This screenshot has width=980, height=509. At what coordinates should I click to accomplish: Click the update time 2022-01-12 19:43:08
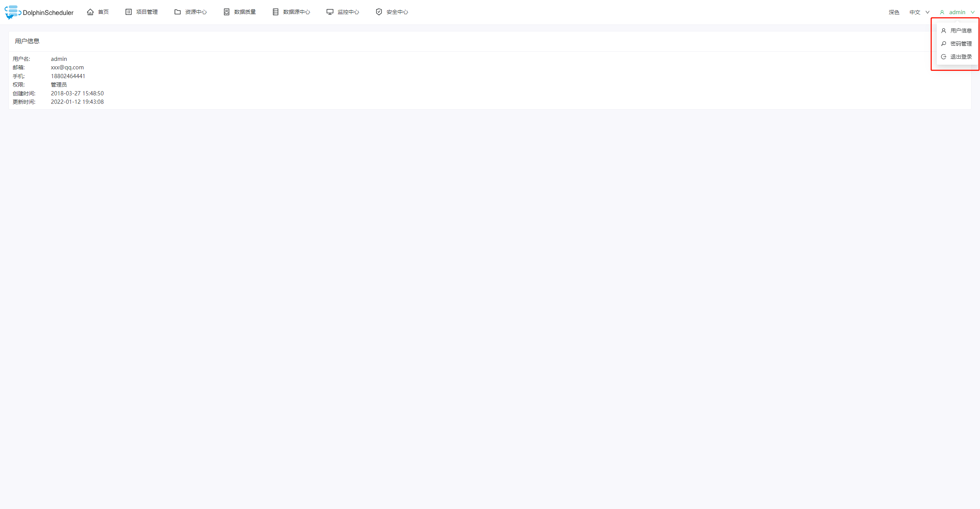[x=77, y=102]
